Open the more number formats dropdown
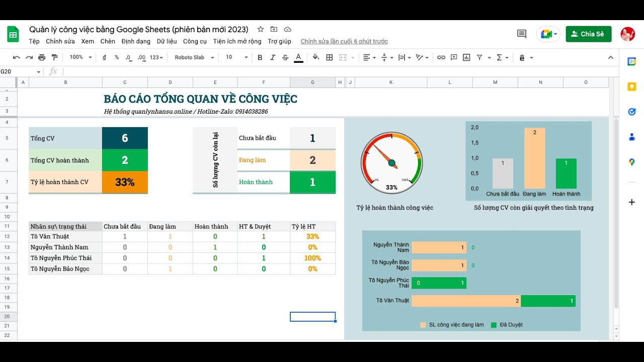Image resolution: width=644 pixels, height=362 pixels. click(x=156, y=57)
